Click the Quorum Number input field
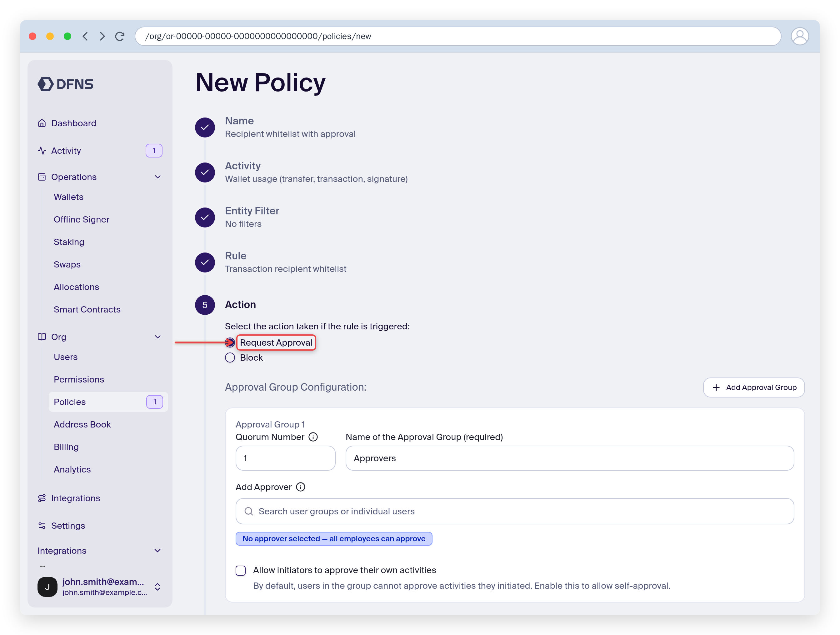Screen dimensions: 840x635 [x=285, y=458]
